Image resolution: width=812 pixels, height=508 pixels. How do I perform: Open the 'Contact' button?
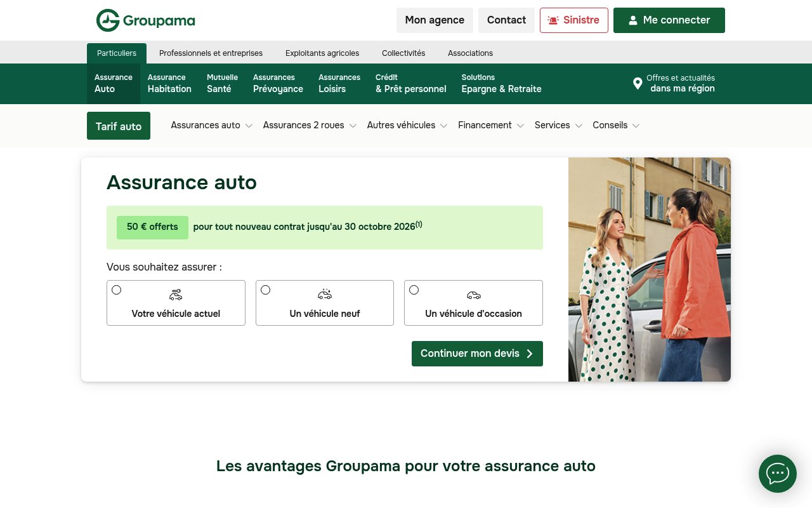(x=506, y=20)
